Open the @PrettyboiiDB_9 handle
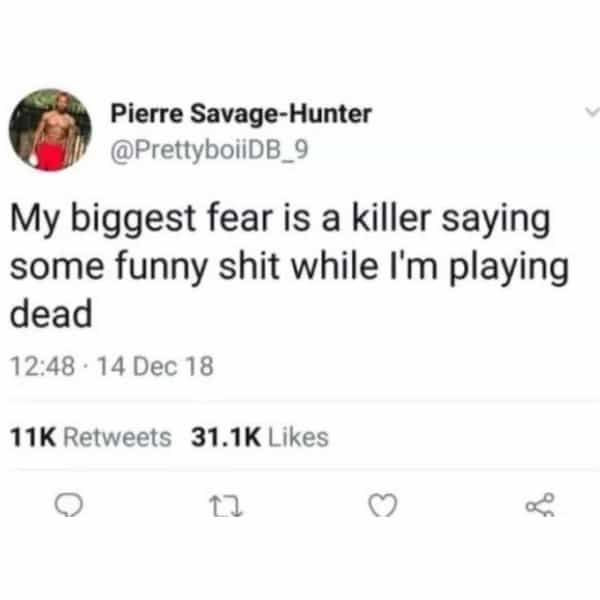600x600 pixels. (x=209, y=151)
